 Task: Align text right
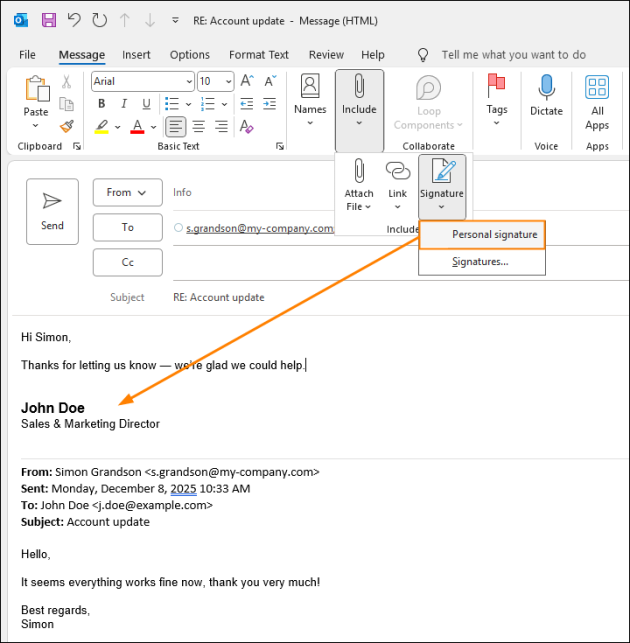(x=221, y=127)
